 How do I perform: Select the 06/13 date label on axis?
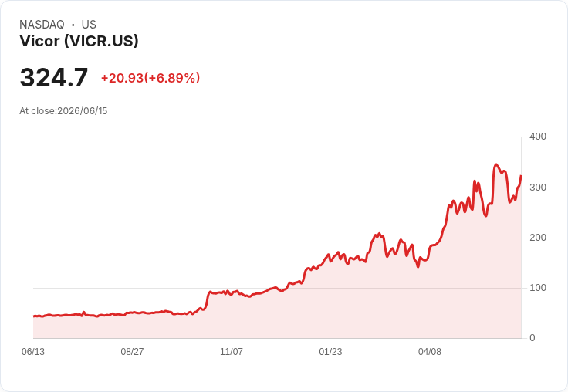pos(33,351)
